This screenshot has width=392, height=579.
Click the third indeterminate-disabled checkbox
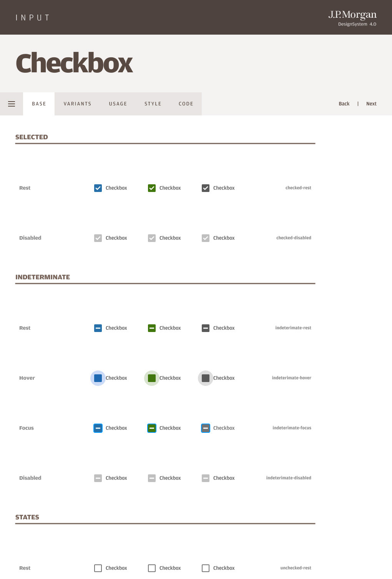tap(206, 478)
